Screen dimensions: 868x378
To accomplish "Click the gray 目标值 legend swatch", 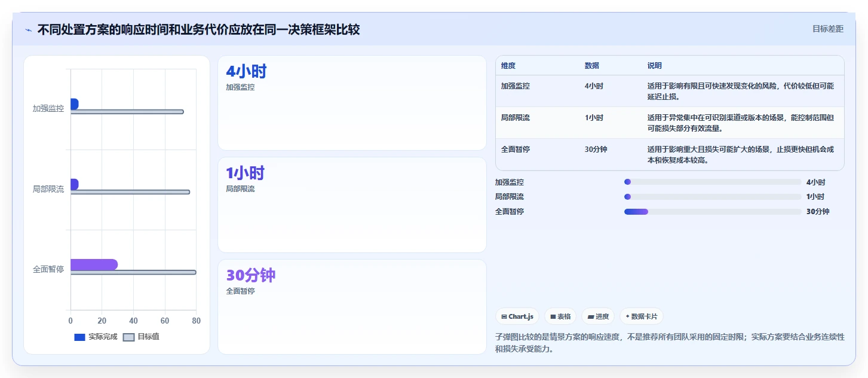I will (129, 337).
